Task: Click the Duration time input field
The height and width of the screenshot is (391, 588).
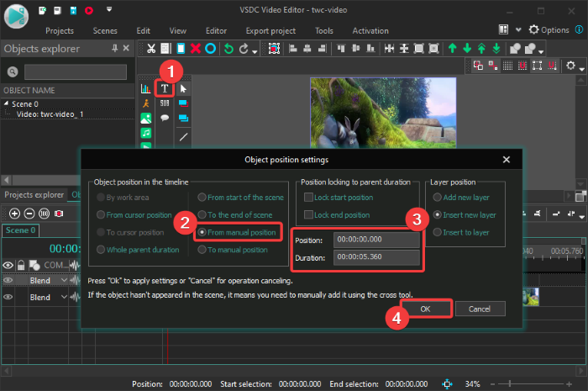Action: 375,258
